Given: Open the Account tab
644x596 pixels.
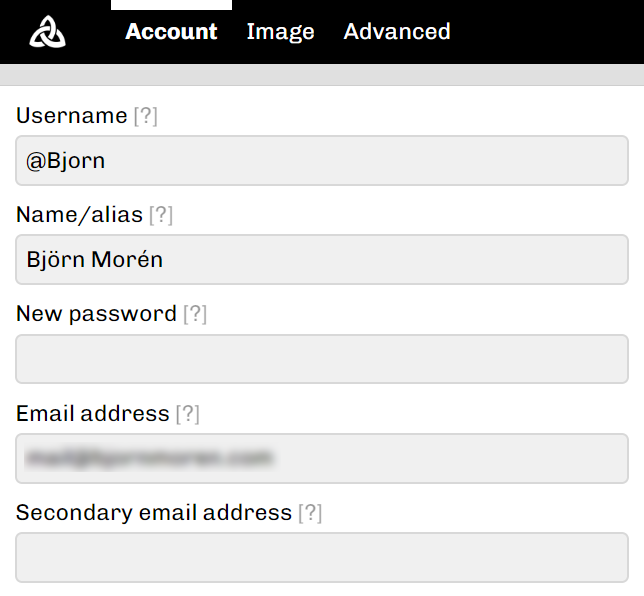Looking at the screenshot, I should (171, 32).
